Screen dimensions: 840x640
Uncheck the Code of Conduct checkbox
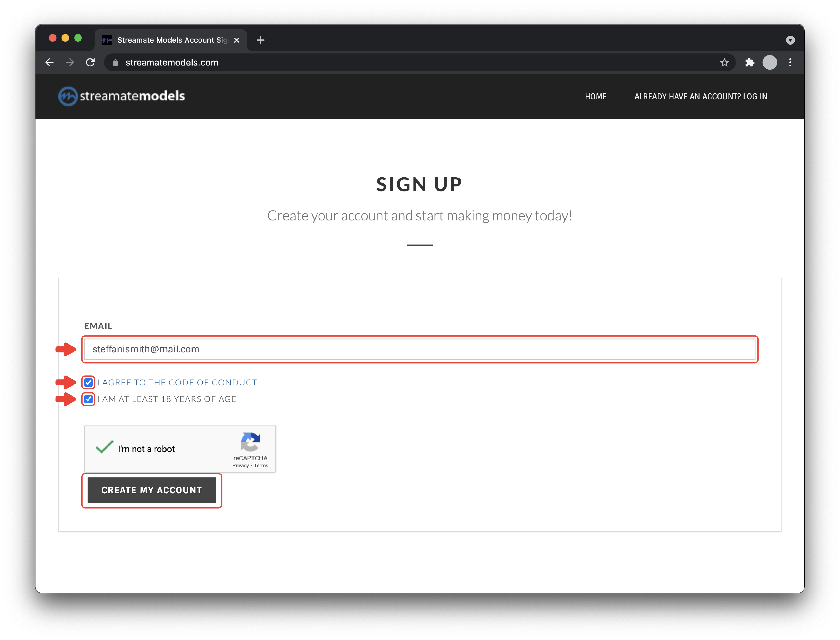(x=88, y=383)
